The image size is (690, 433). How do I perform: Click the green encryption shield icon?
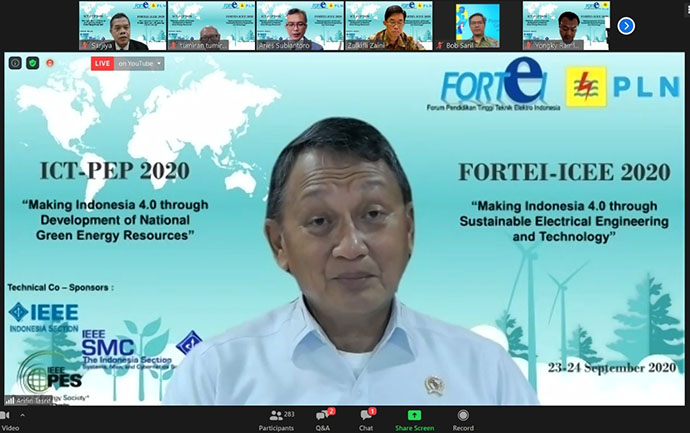tap(32, 63)
